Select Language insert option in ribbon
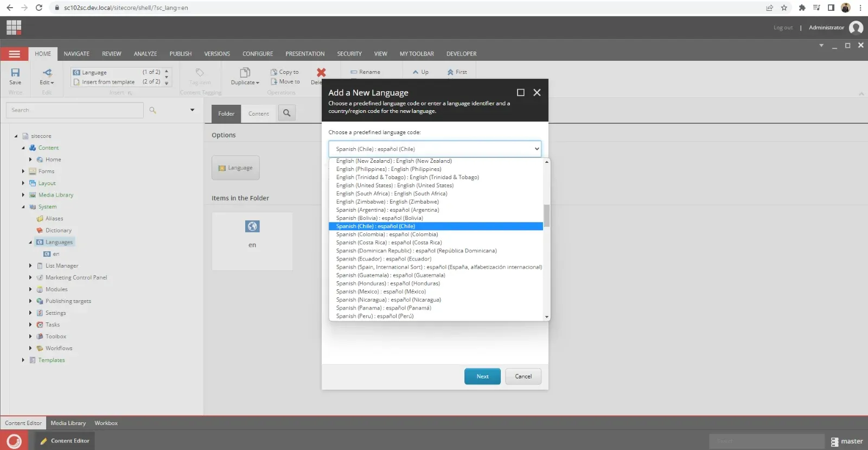868x450 pixels. (x=117, y=72)
